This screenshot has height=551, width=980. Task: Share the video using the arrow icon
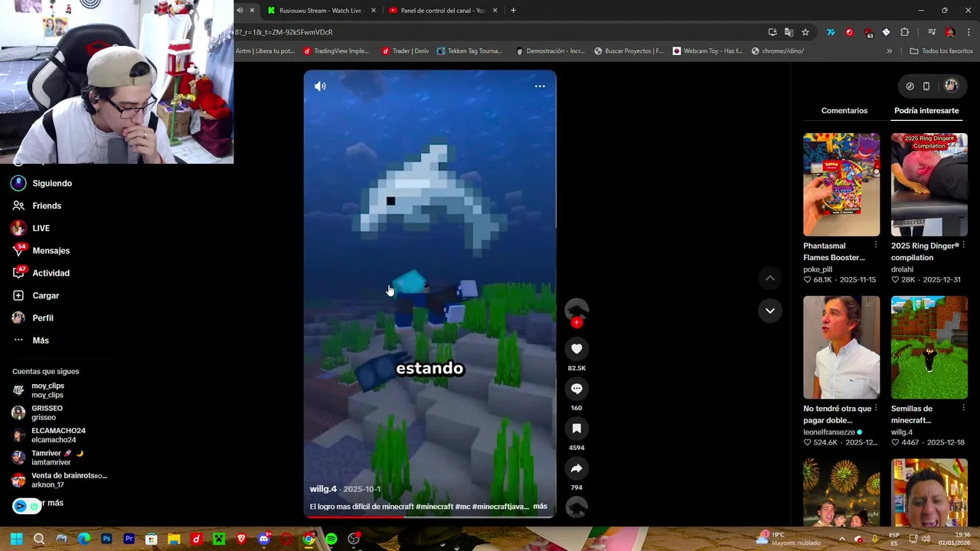[x=577, y=468]
